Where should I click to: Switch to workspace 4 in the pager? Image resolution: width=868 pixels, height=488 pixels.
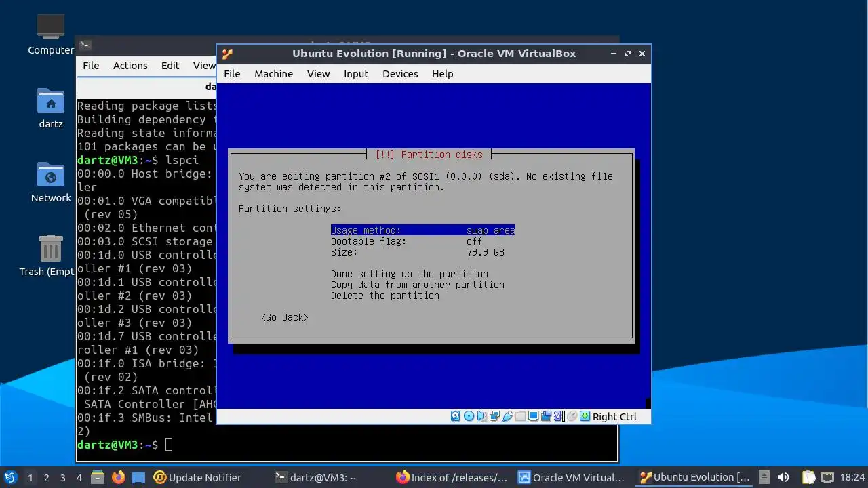click(x=79, y=477)
